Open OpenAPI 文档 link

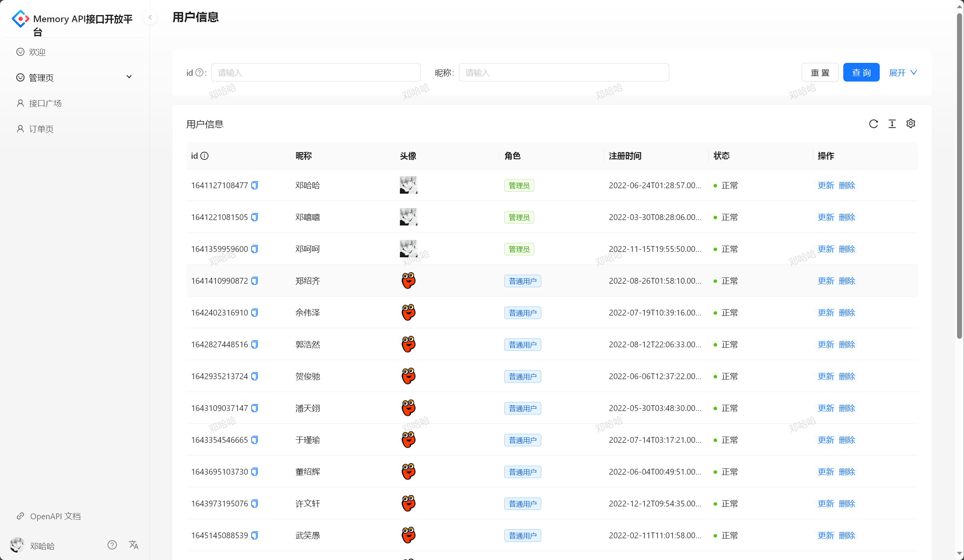pos(56,516)
